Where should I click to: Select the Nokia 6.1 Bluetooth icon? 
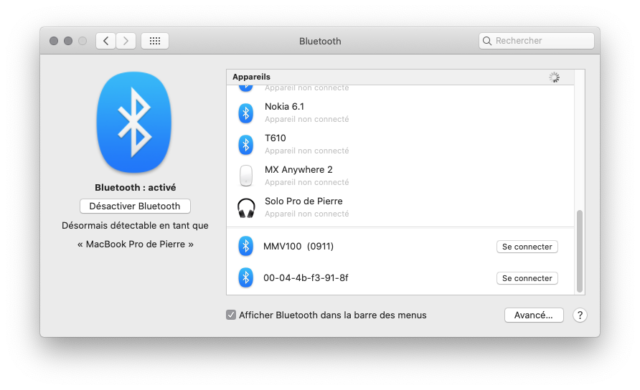(246, 113)
